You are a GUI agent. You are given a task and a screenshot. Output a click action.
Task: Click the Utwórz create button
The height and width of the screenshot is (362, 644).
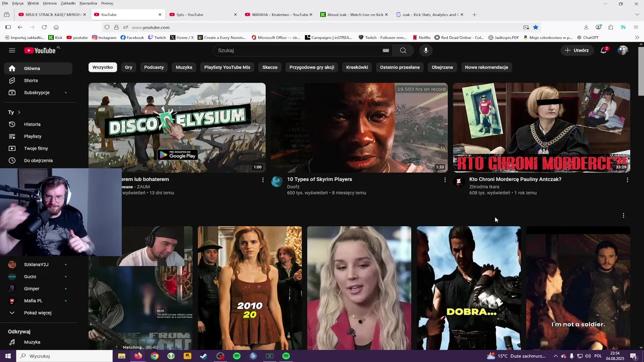[577, 50]
